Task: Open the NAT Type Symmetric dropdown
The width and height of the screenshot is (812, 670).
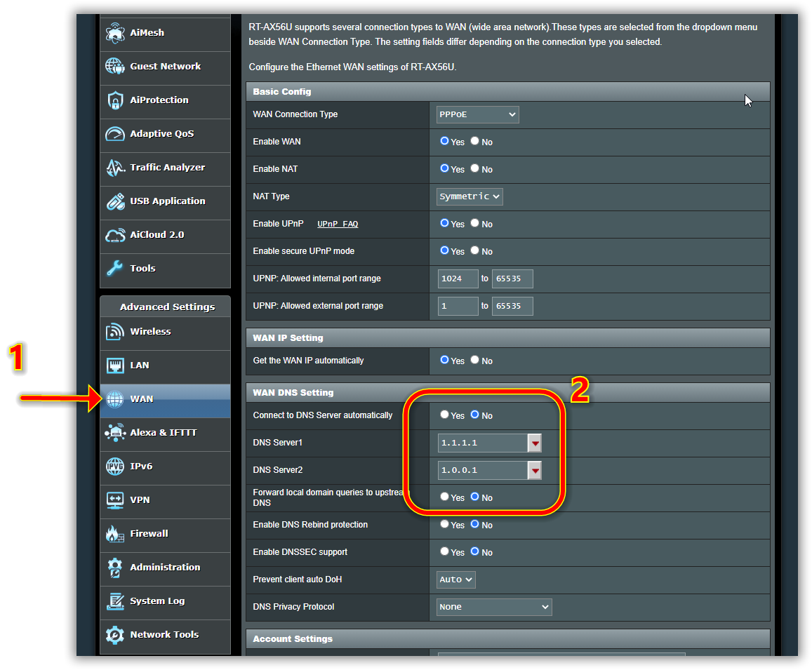Action: [470, 196]
